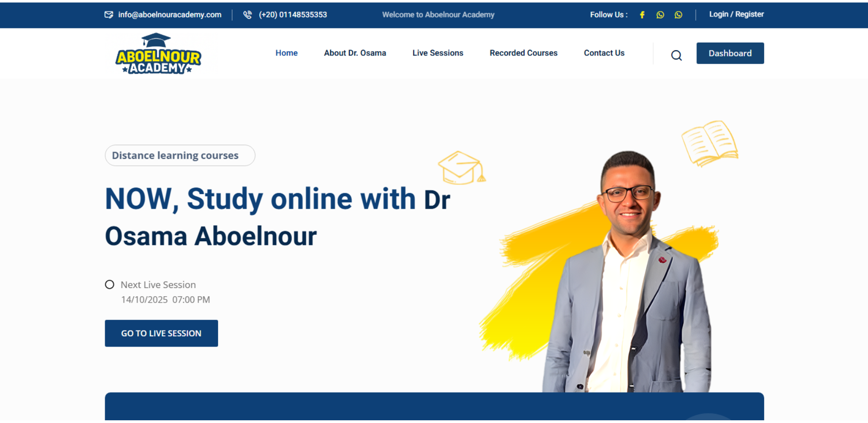The height and width of the screenshot is (423, 868).
Task: Open the Live Sessions menu
Action: pyautogui.click(x=438, y=53)
